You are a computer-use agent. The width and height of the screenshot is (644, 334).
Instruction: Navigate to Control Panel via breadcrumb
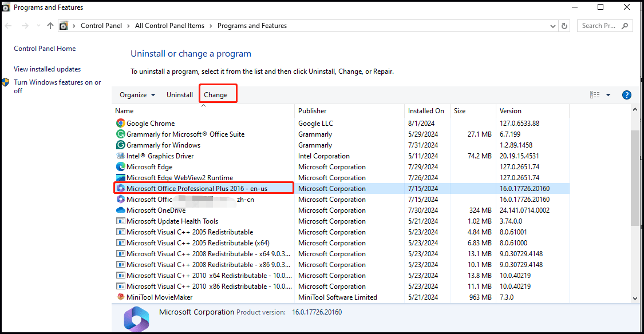pos(101,25)
